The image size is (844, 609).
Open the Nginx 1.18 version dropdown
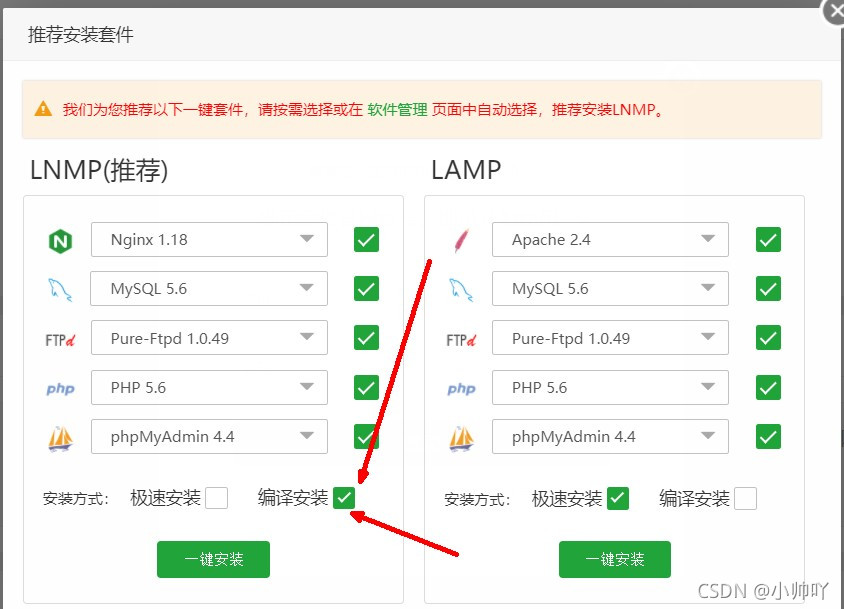point(209,240)
